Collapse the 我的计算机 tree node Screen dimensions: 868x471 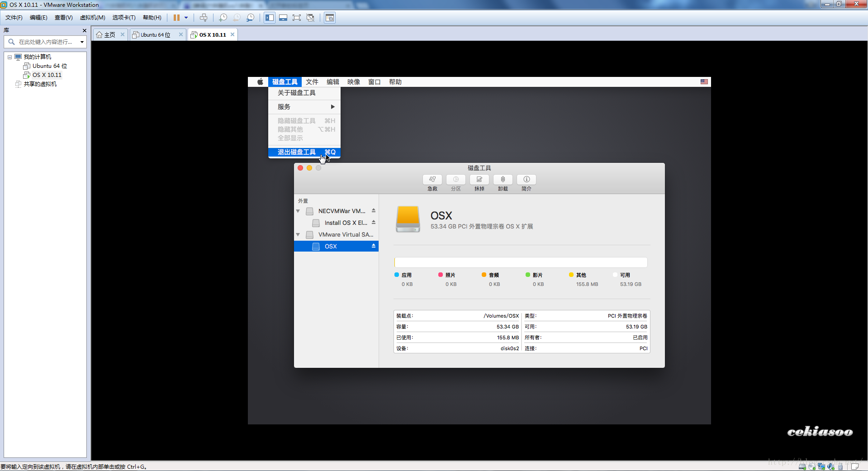point(9,57)
